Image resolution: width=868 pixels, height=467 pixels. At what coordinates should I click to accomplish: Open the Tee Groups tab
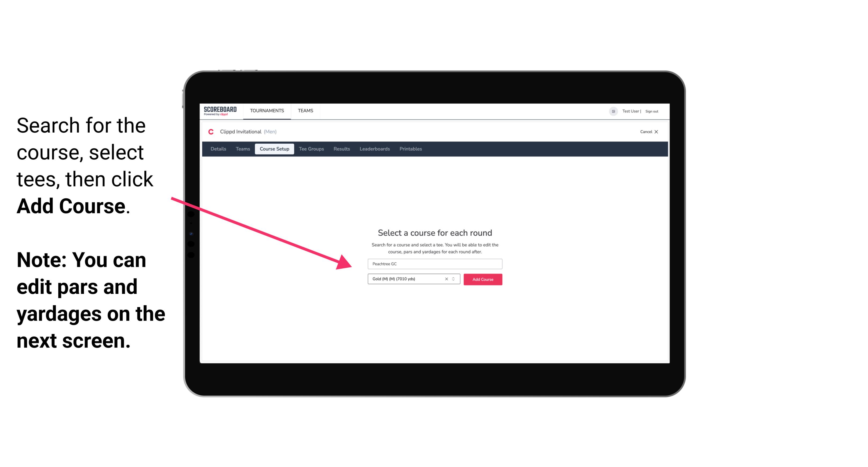(311, 149)
